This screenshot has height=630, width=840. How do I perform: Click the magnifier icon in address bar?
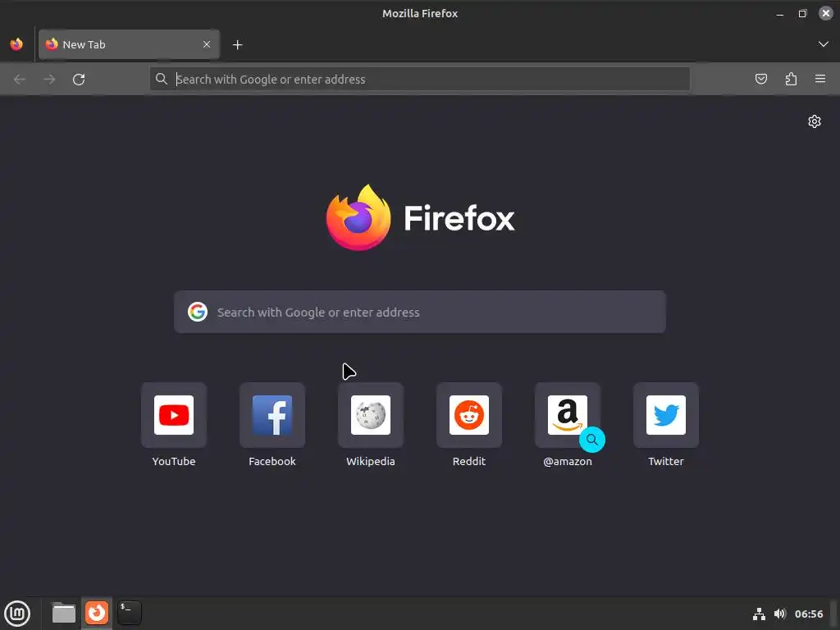pyautogui.click(x=162, y=80)
